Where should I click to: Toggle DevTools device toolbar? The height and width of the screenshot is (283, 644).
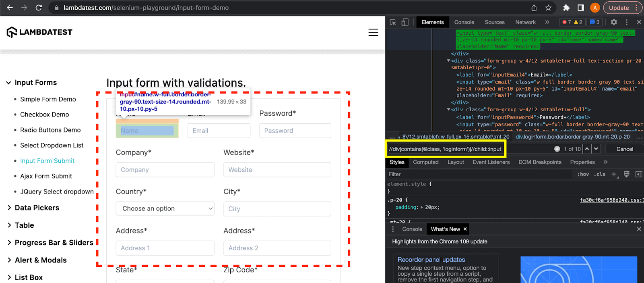point(405,22)
